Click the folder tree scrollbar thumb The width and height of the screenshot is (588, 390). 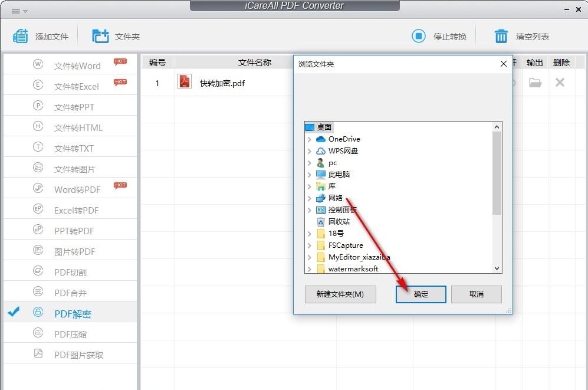click(497, 173)
